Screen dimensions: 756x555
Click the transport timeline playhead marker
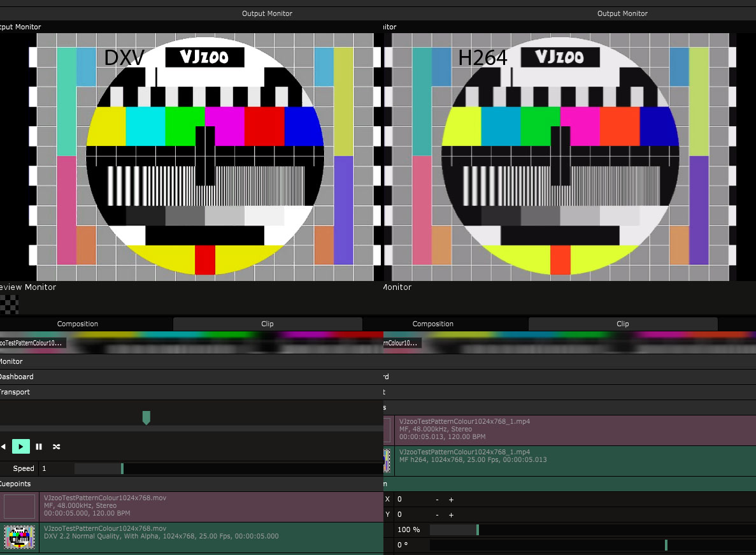click(146, 417)
